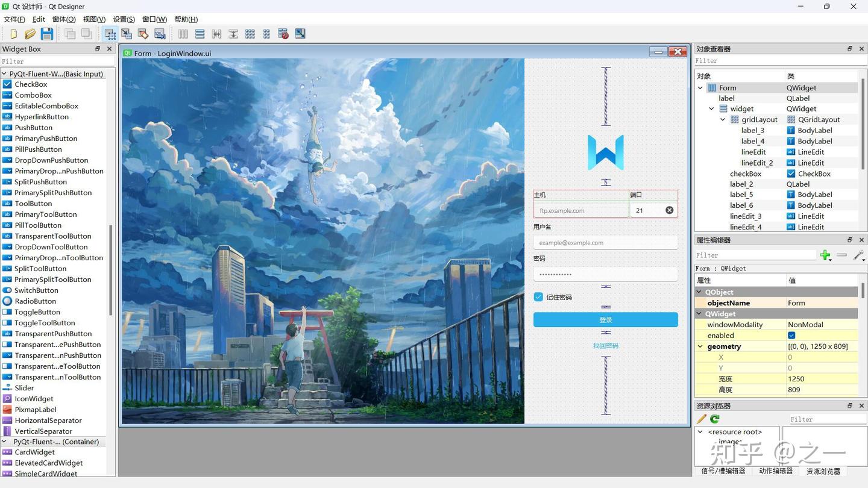
Task: Toggle the 记住密码 checkbox on the login form
Action: tap(538, 297)
